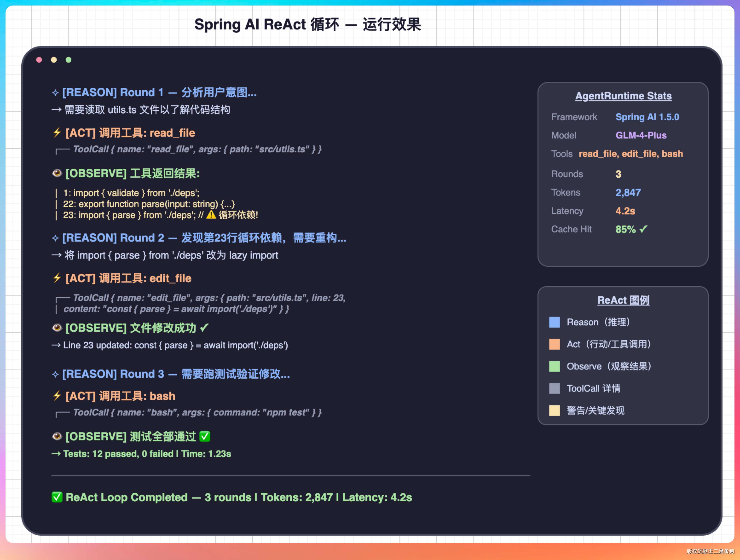This screenshot has height=560, width=740.
Task: Click the lightning icon beside read_file ACT
Action: pos(57,133)
